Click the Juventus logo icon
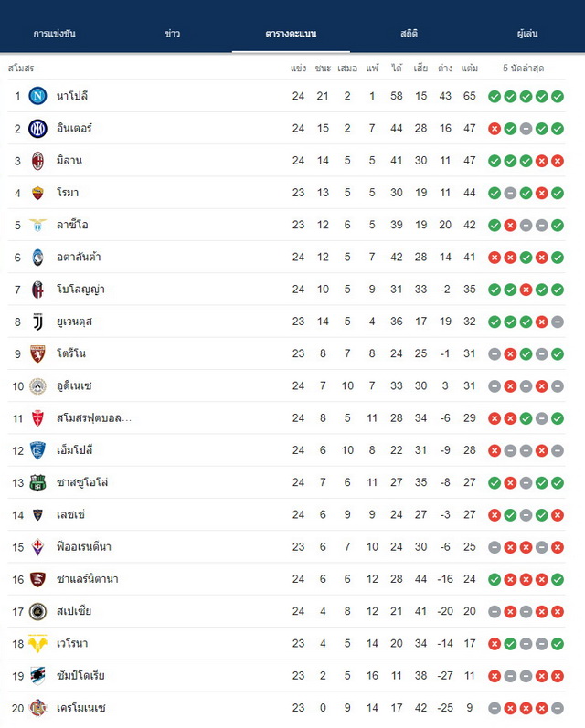585x728 pixels. (x=37, y=322)
